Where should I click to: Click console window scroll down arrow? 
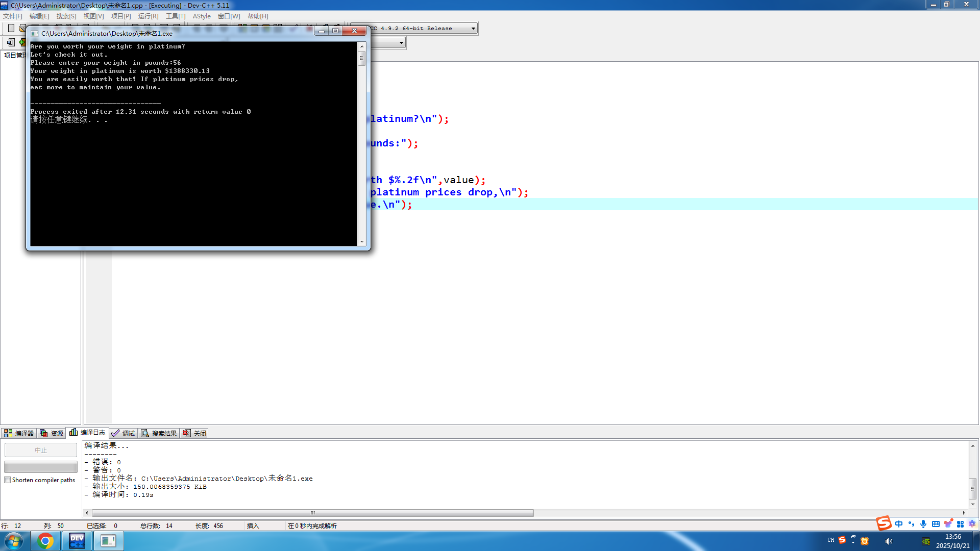362,241
